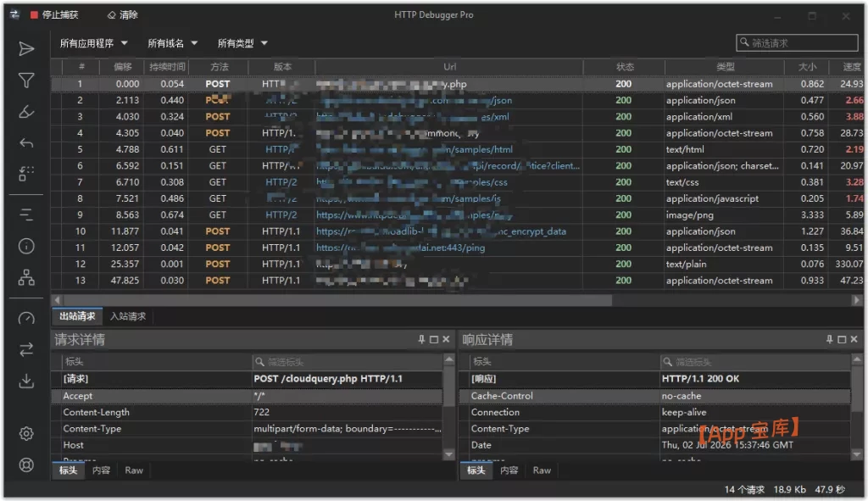Sort by the 持续时间 column header
Viewport: 868px width, 501px height.
pos(167,67)
